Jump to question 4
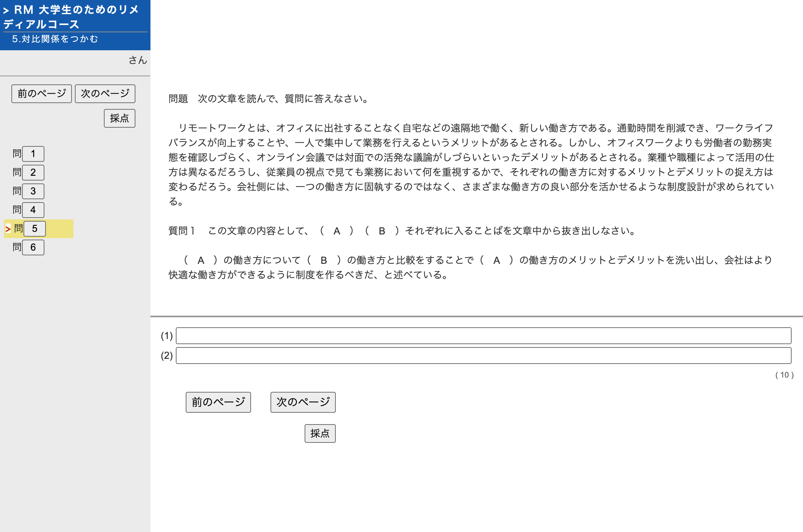 point(33,210)
